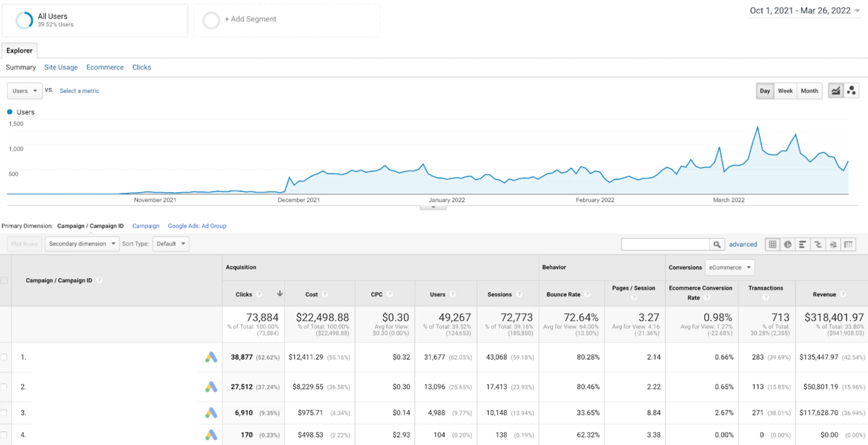Click the table search magnifier button

click(717, 244)
